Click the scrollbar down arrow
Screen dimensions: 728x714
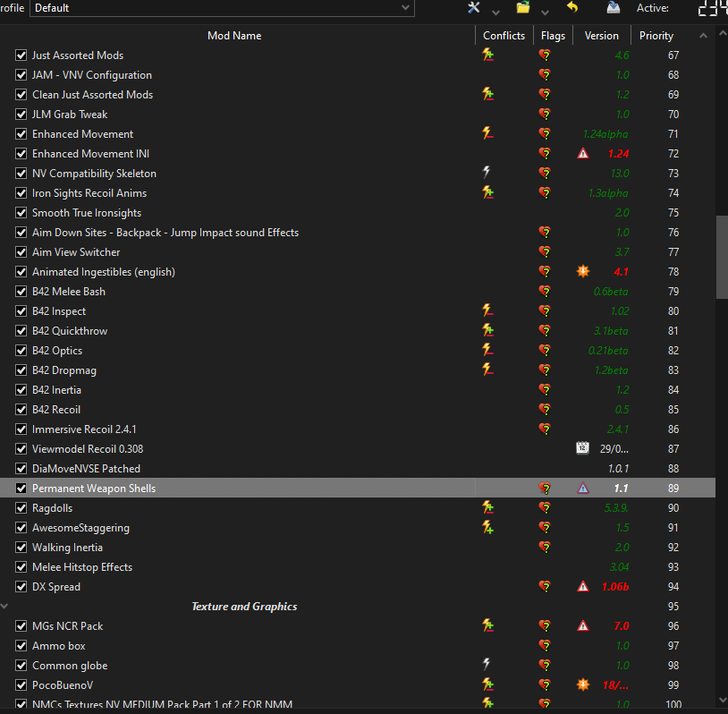coord(723,700)
